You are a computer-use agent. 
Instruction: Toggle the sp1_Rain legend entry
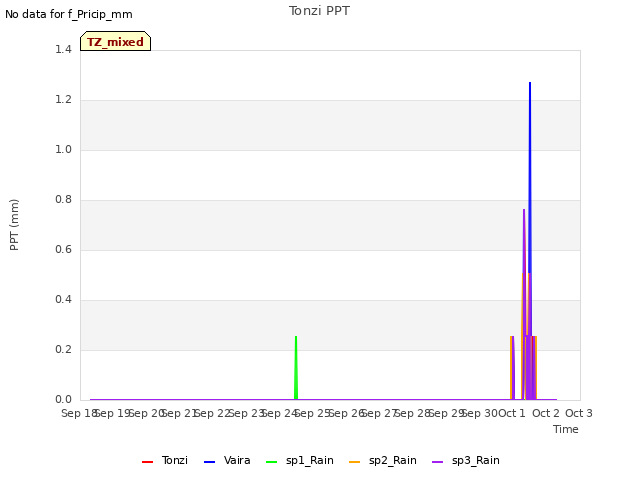300,460
